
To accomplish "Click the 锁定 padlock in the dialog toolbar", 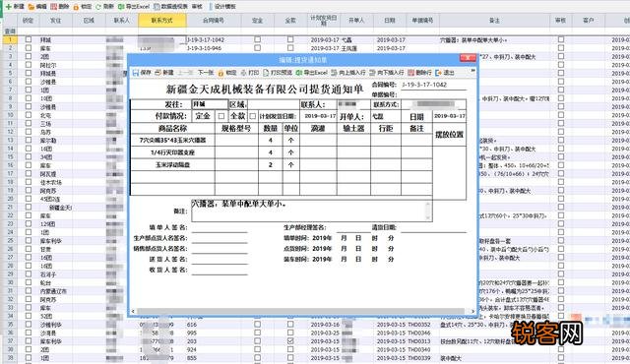I will (x=220, y=73).
